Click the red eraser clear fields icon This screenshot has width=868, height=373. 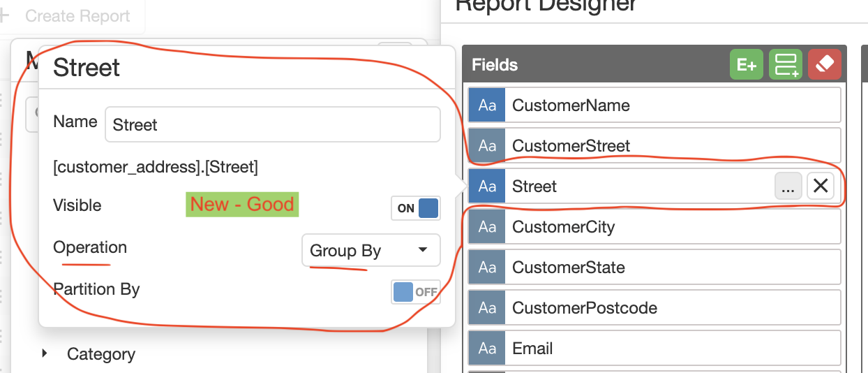pyautogui.click(x=825, y=64)
